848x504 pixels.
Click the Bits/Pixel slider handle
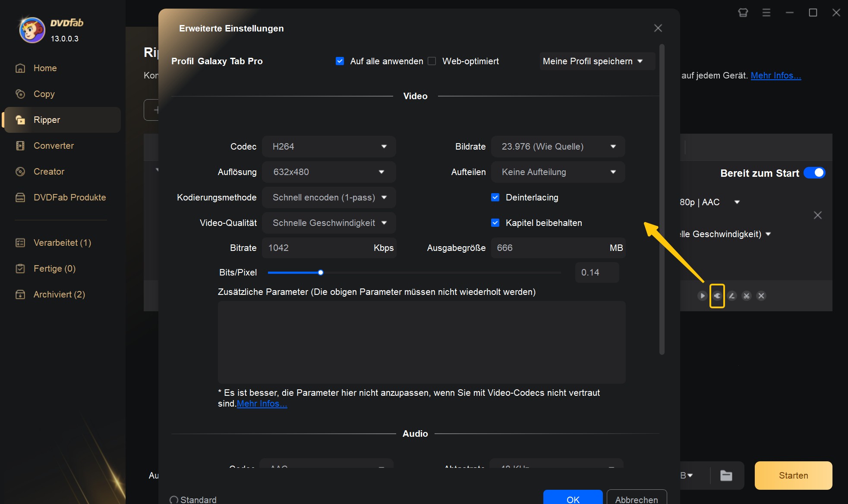(x=321, y=272)
